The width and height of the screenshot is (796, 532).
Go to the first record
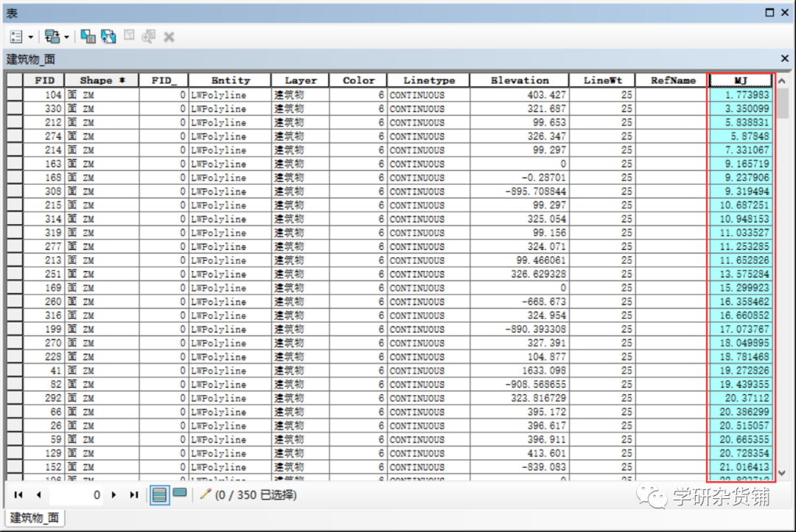coord(18,494)
